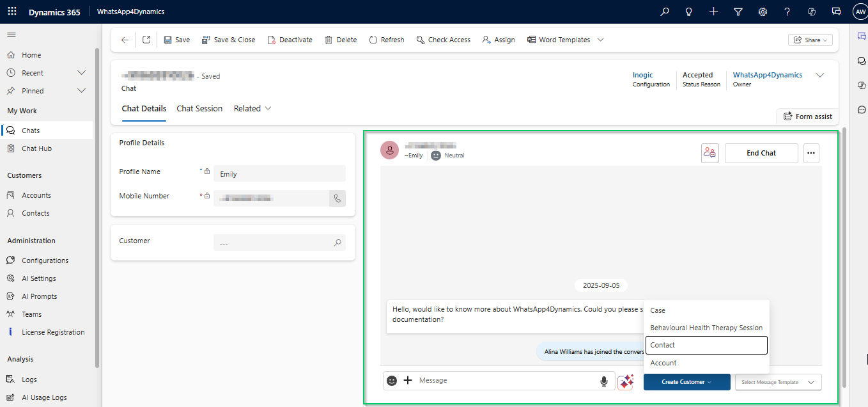Expand the Recent section chevron

(81, 73)
